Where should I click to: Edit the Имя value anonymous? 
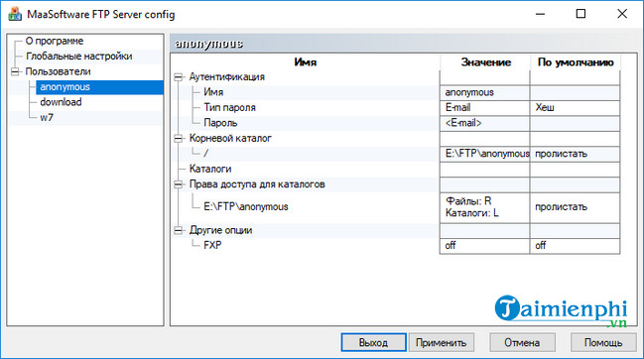(484, 92)
